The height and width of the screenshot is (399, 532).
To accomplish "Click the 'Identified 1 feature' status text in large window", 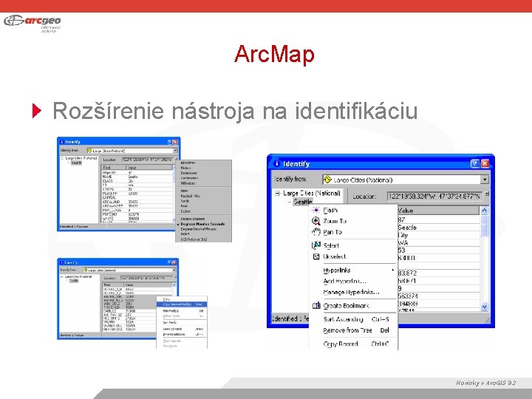I will (x=290, y=318).
